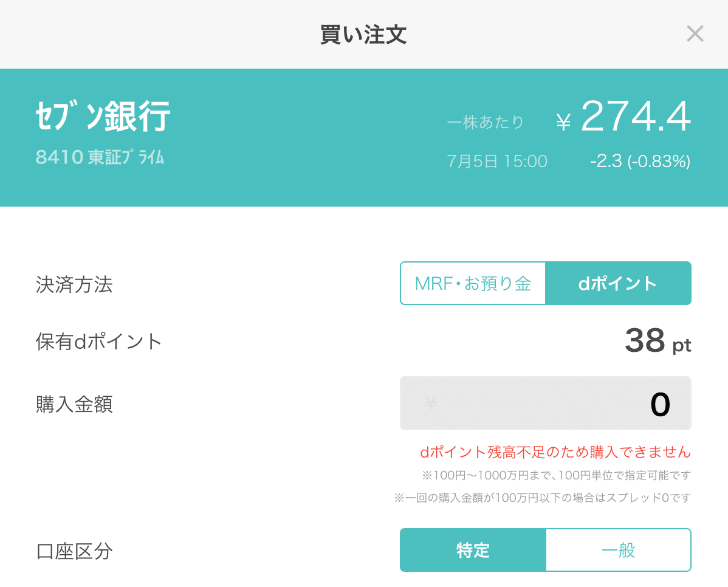Viewport: 728px width, 587px height.
Task: Click the 決済方法 row label
Action: point(74,285)
